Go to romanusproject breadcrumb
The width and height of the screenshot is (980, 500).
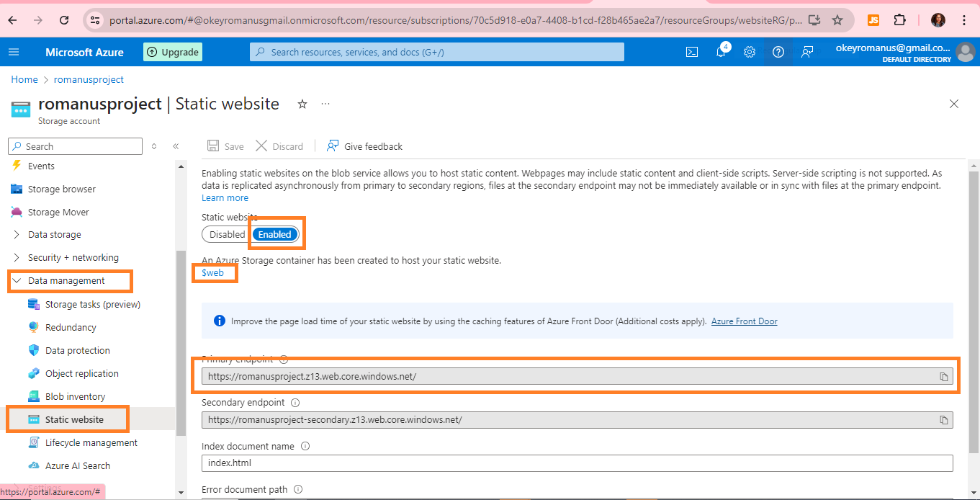pyautogui.click(x=89, y=79)
